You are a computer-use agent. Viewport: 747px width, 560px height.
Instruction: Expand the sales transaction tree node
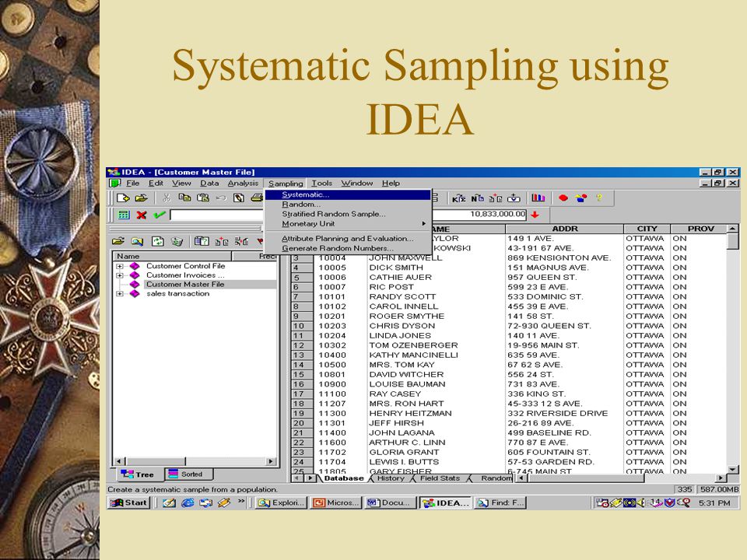point(120,294)
